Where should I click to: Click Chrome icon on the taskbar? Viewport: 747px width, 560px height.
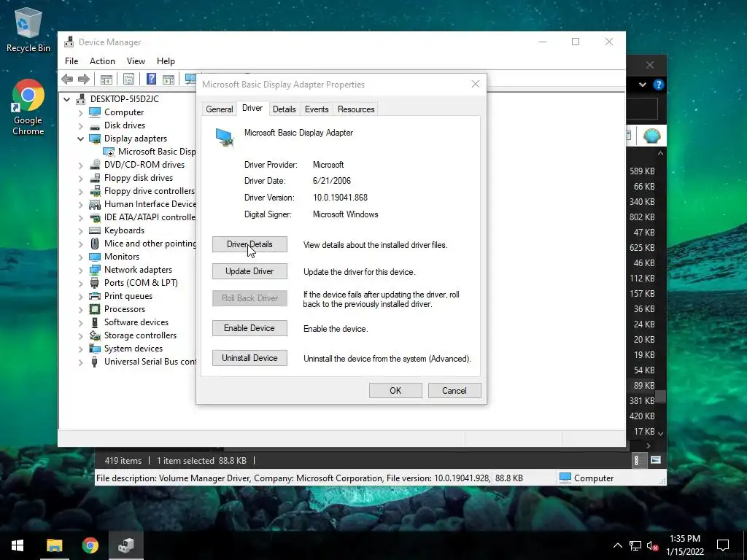pos(90,545)
